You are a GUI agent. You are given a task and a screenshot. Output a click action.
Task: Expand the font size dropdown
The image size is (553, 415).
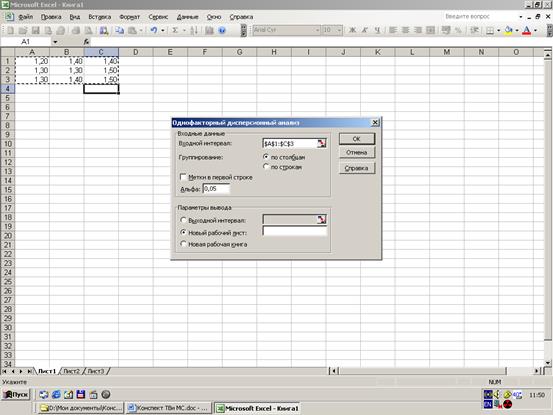(x=339, y=30)
